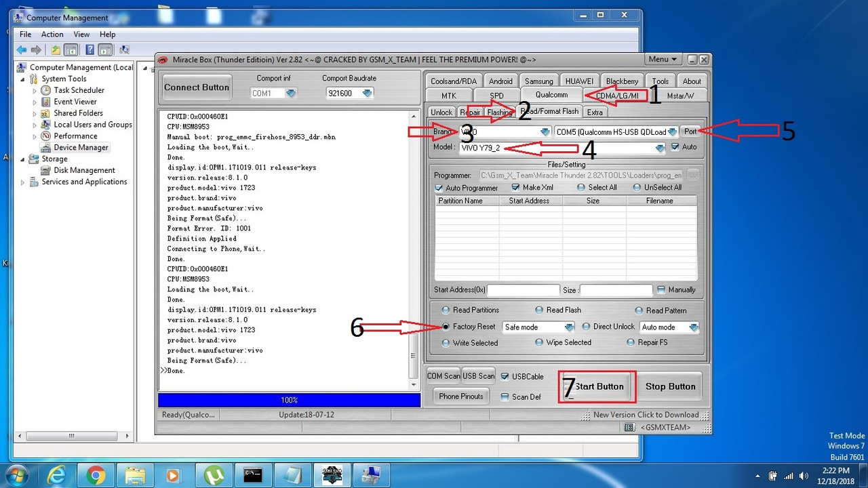The width and height of the screenshot is (868, 488).
Task: Toggle the Make Xml checkbox
Action: click(515, 187)
